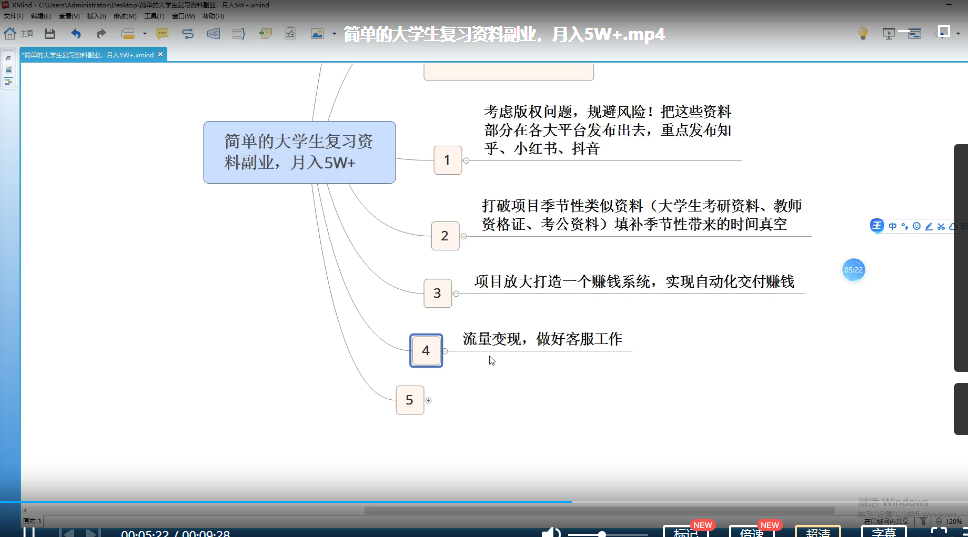Image resolution: width=968 pixels, height=537 pixels.
Task: Select topic node number 3
Action: point(437,293)
